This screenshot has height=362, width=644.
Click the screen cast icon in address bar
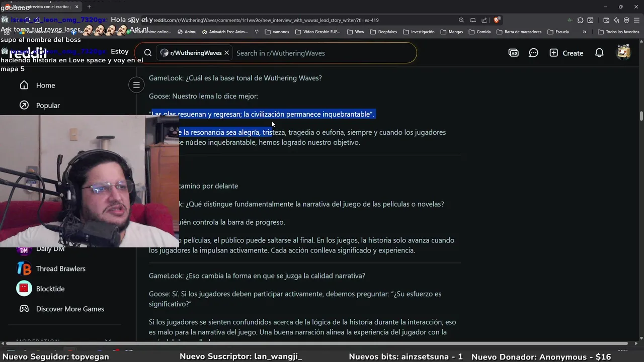473,20
